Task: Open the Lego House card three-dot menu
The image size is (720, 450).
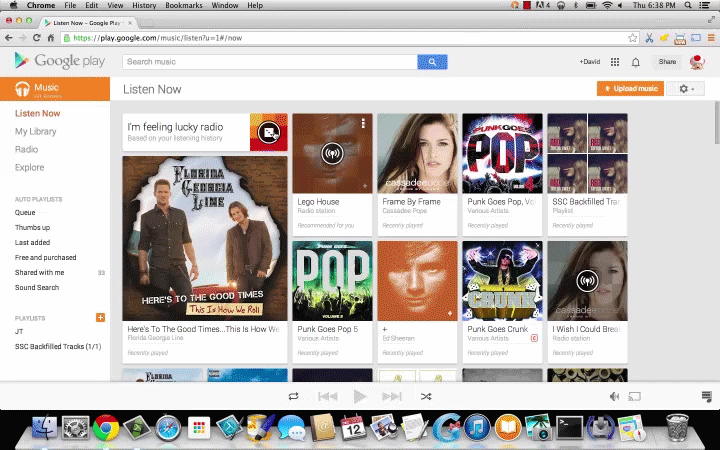Action: point(363,123)
